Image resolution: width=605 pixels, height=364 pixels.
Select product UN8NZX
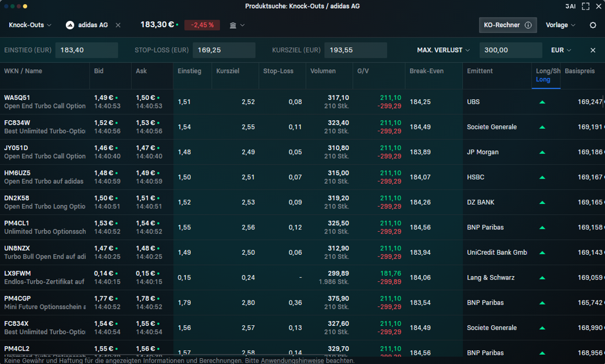(x=17, y=248)
